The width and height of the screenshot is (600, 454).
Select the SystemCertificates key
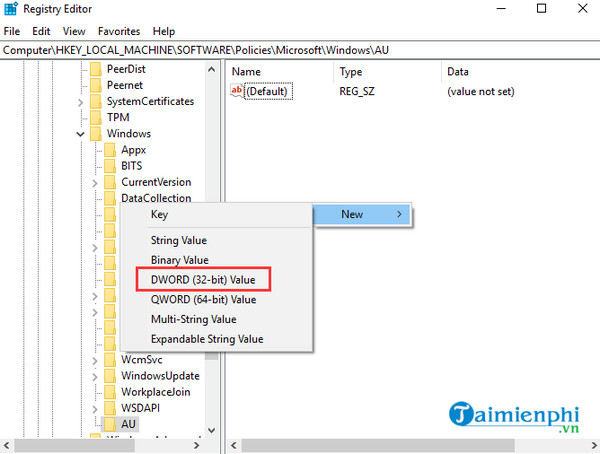point(150,101)
